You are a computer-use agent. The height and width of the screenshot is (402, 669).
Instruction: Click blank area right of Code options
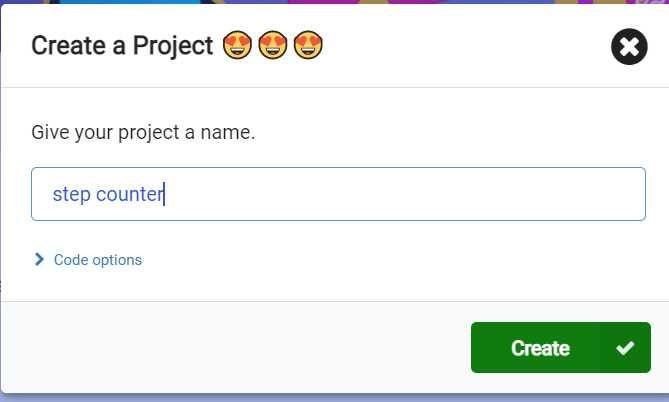400,260
